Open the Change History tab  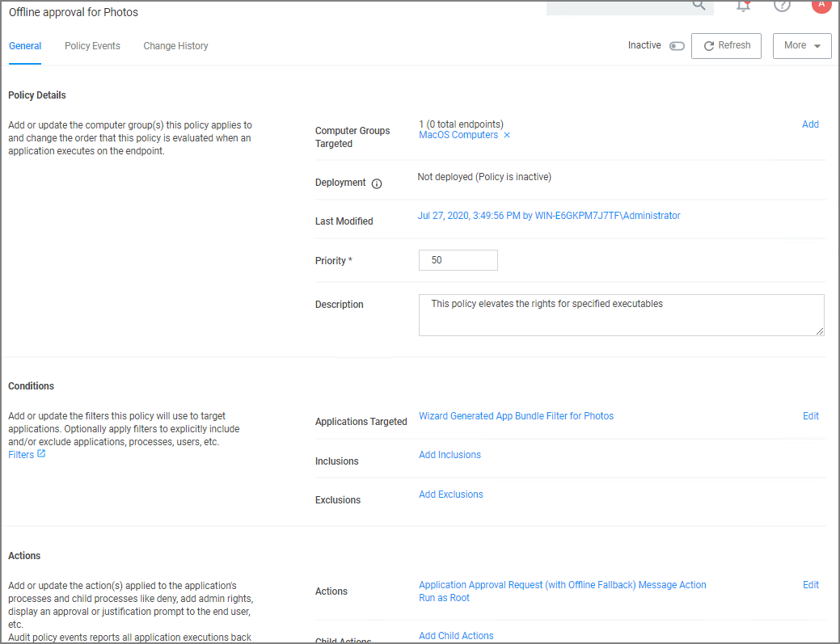[x=175, y=46]
